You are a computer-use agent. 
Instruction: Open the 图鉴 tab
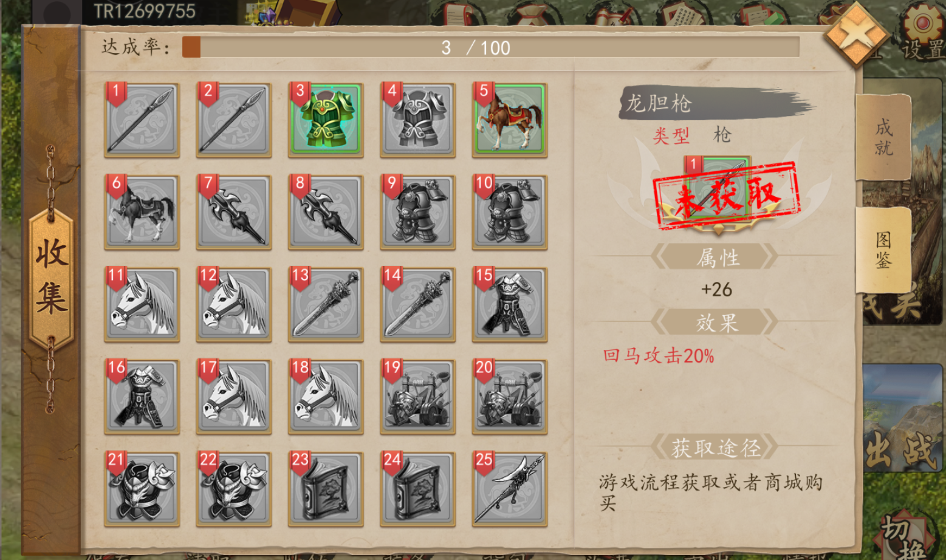(883, 250)
